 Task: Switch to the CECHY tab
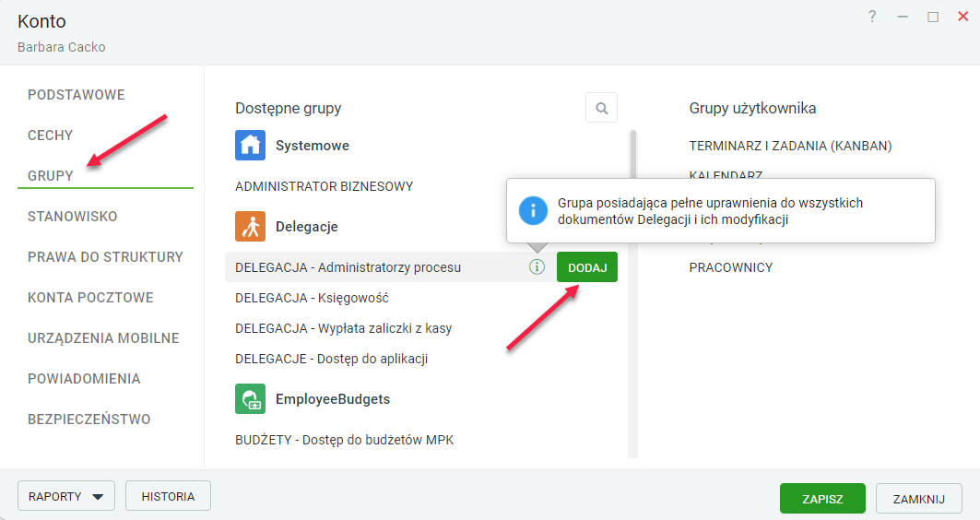coord(50,135)
